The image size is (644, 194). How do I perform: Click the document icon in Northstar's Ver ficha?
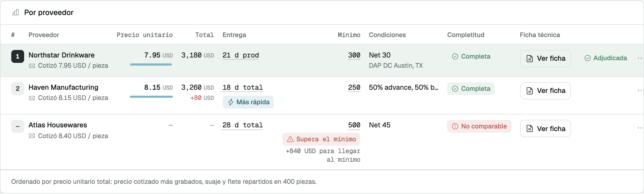(530, 59)
